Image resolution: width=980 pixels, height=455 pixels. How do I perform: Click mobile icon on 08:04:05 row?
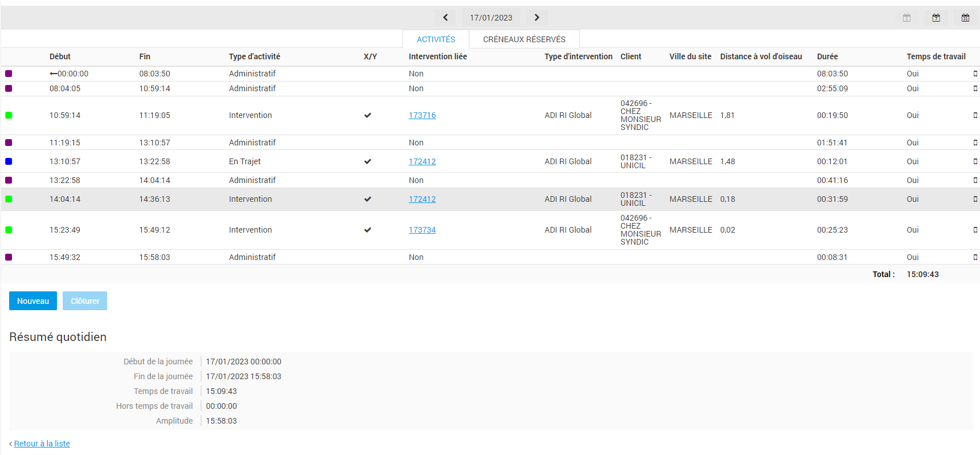click(975, 88)
